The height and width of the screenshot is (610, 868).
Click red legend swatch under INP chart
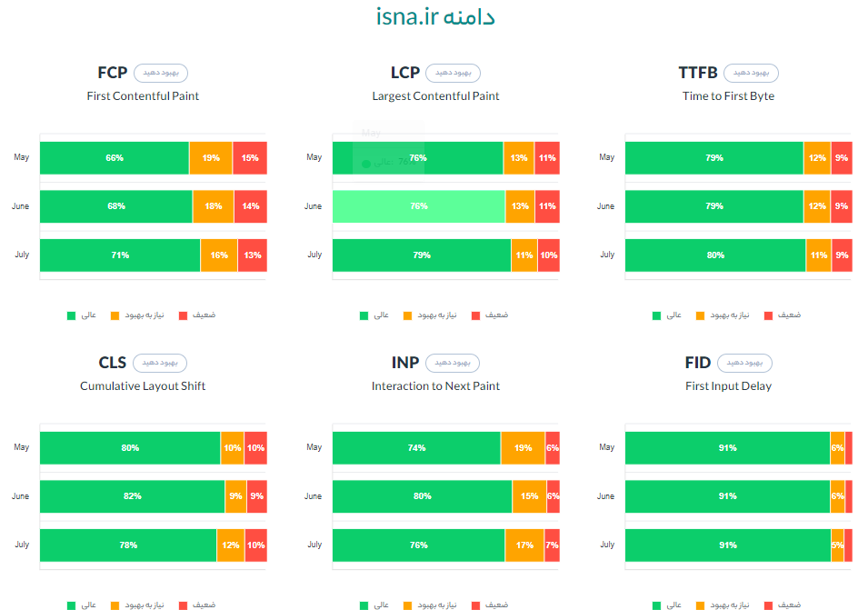click(x=475, y=605)
